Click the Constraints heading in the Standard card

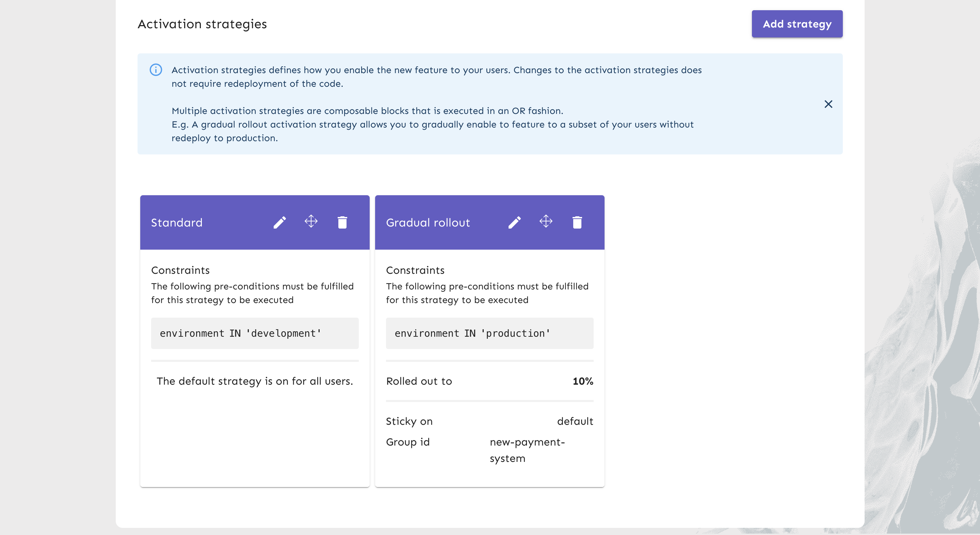coord(180,270)
